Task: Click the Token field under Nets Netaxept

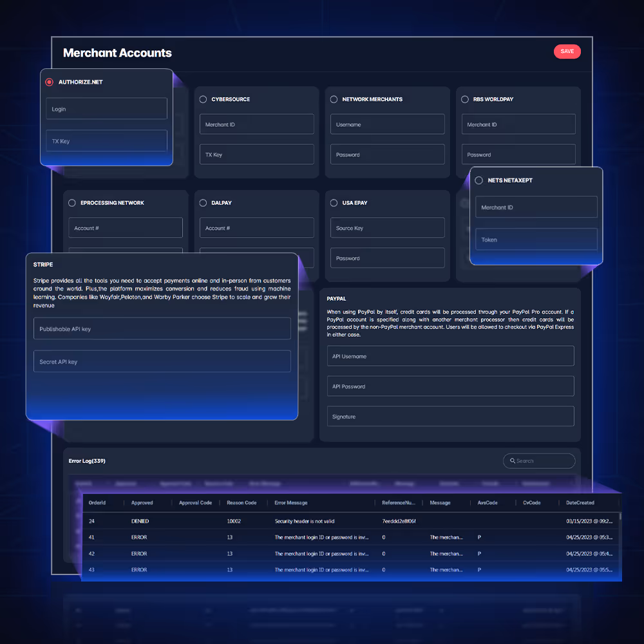Action: (536, 239)
